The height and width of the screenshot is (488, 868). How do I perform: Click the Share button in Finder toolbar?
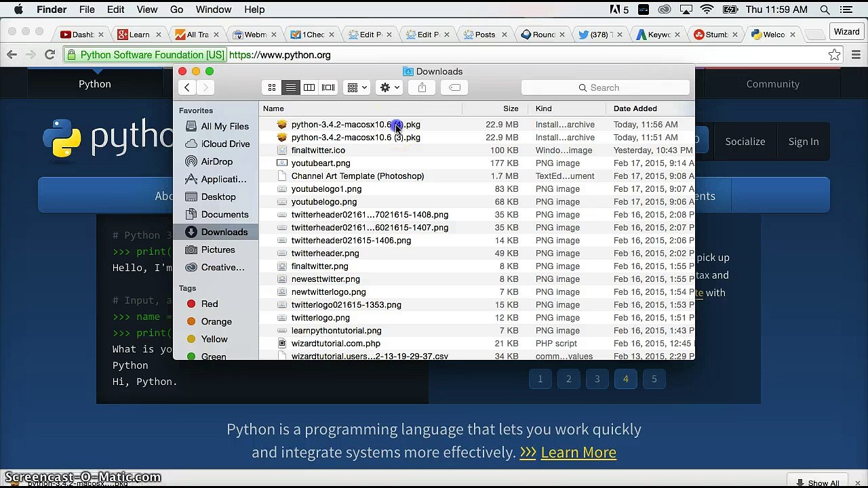tap(422, 87)
